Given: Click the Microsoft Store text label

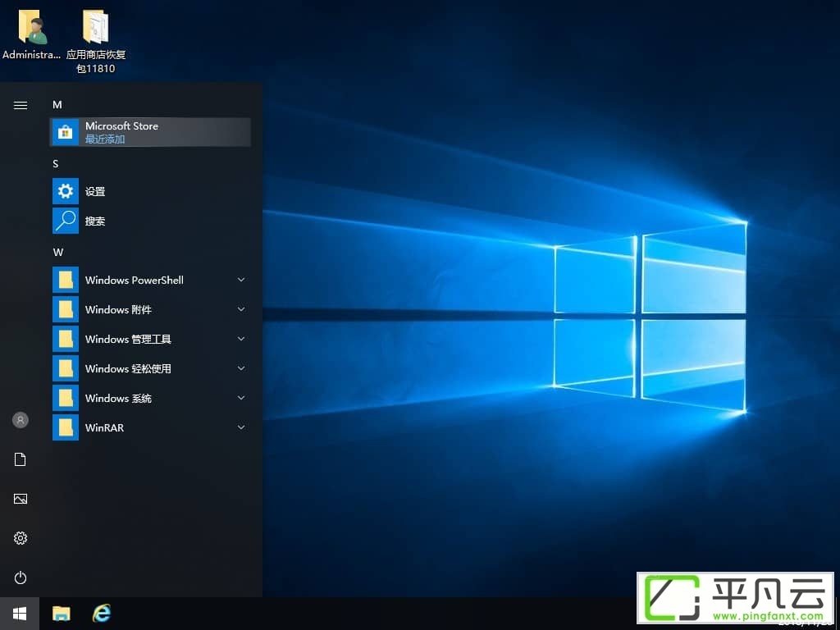Looking at the screenshot, I should pos(121,126).
